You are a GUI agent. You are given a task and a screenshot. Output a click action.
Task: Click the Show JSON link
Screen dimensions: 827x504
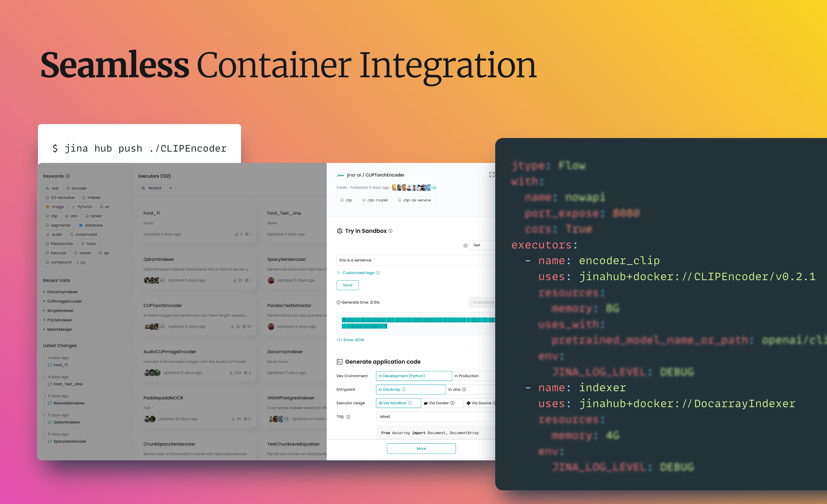[x=350, y=340]
